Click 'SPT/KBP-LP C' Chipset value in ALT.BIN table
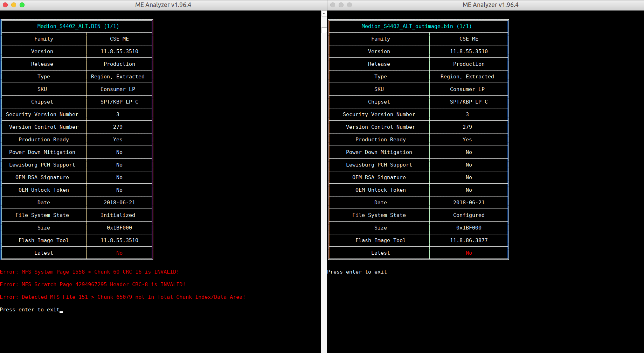Viewport: 644px width, 353px height. 119,102
